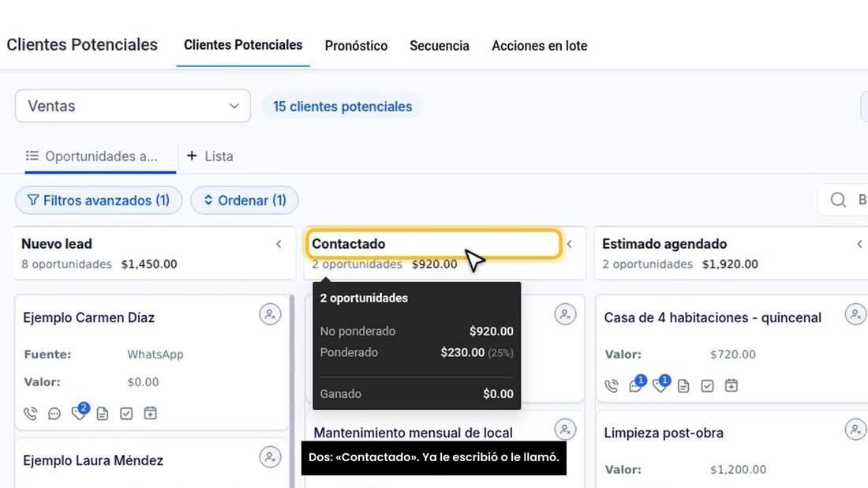Click the search magnifier icon
868x488 pixels.
(x=838, y=200)
